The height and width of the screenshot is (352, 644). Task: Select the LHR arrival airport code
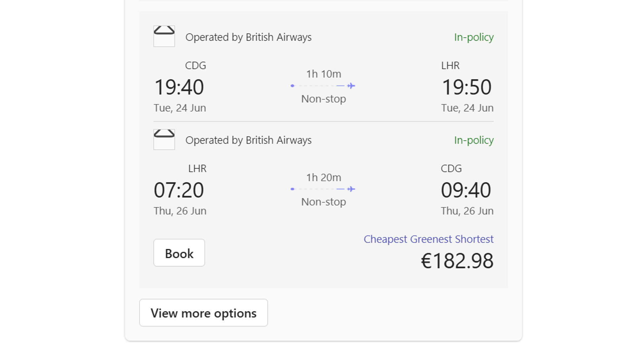pos(451,65)
